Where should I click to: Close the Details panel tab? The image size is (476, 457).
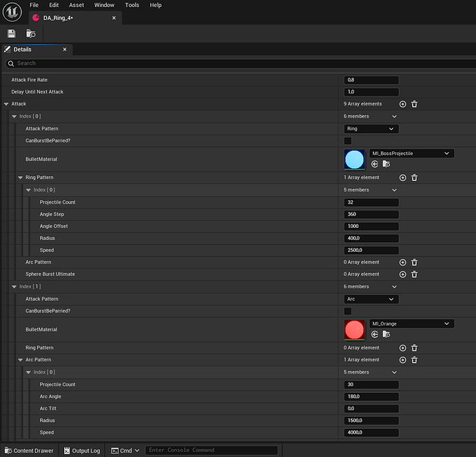(x=65, y=50)
